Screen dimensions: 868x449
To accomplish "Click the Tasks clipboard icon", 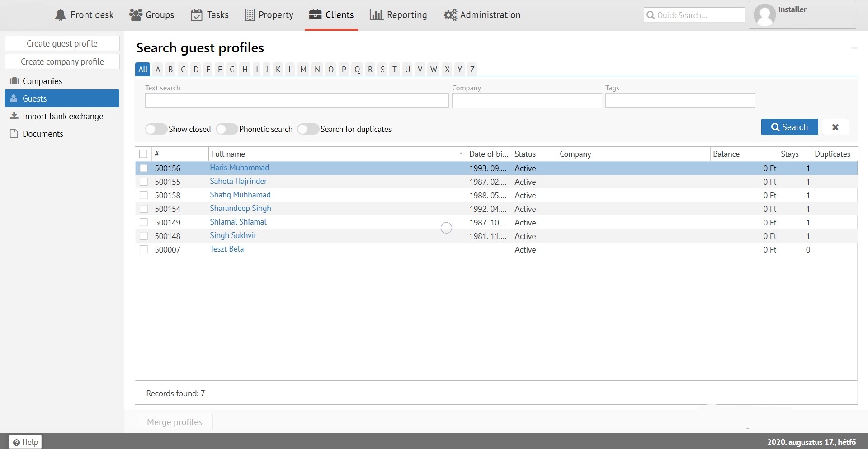I will [x=196, y=15].
